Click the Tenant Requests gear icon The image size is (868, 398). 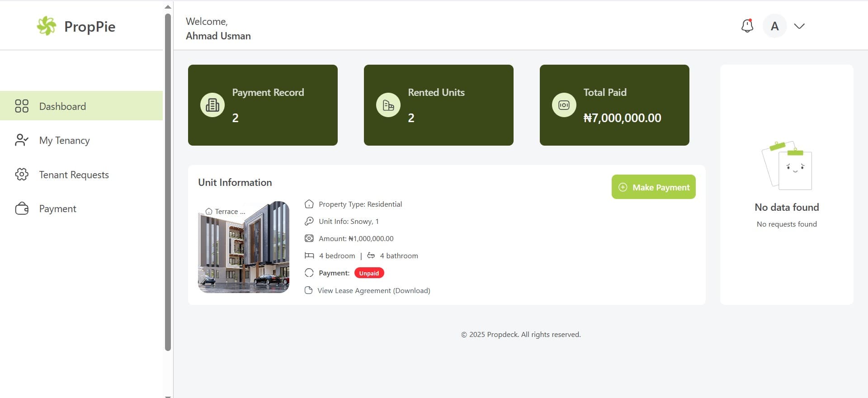(22, 175)
